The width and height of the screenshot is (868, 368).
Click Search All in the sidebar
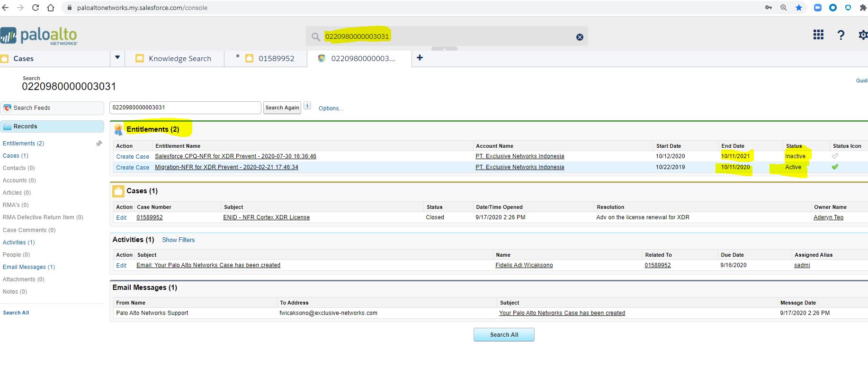tap(16, 313)
